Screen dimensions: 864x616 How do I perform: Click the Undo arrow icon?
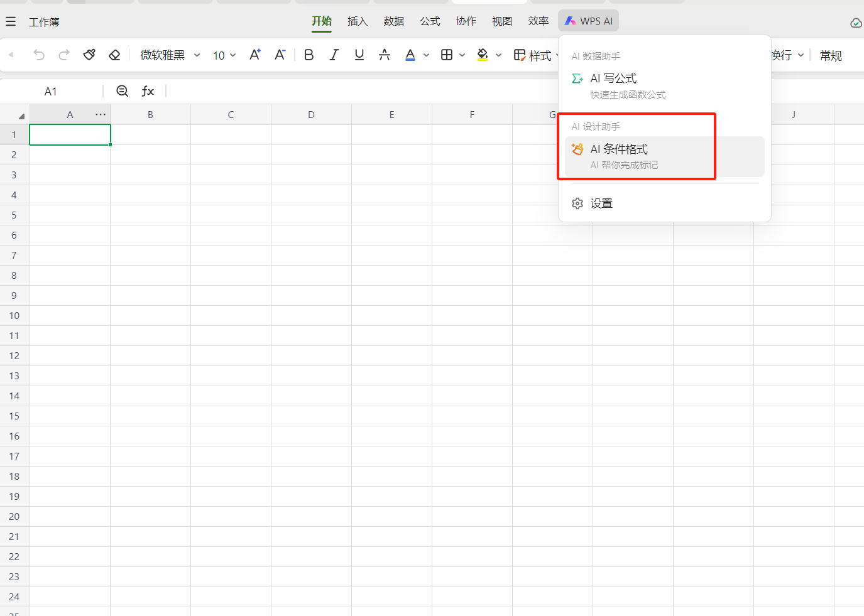point(39,55)
